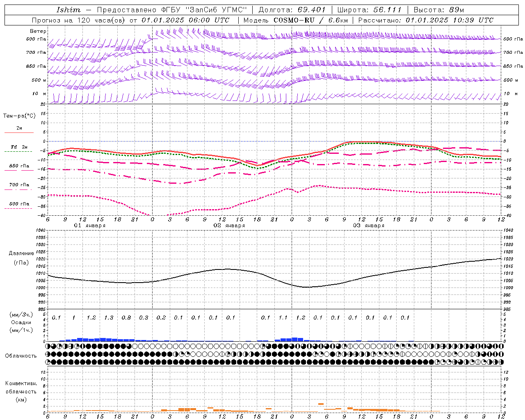Click the "850 гПа" temperature legend entry

point(19,166)
